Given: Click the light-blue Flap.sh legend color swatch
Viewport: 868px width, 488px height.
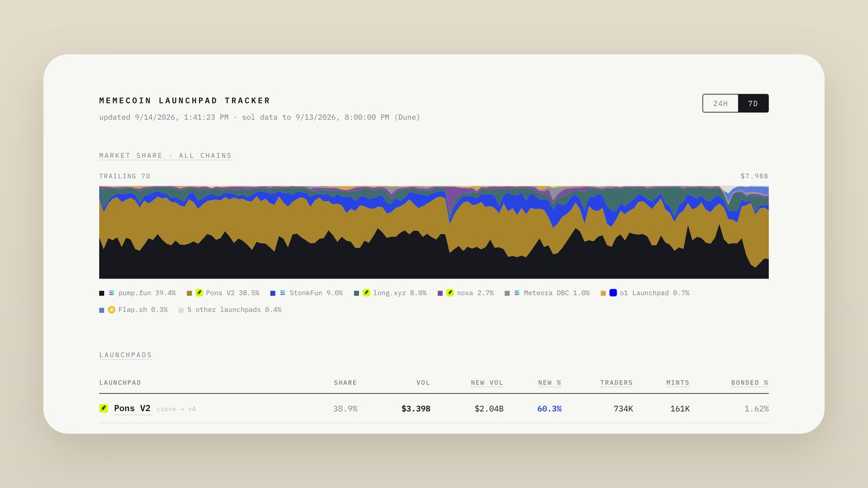Looking at the screenshot, I should point(102,310).
